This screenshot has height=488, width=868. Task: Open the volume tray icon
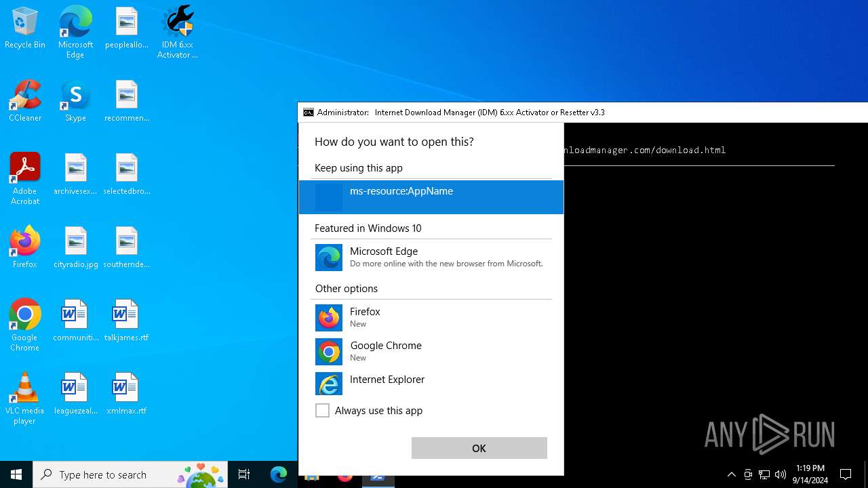tap(781, 474)
